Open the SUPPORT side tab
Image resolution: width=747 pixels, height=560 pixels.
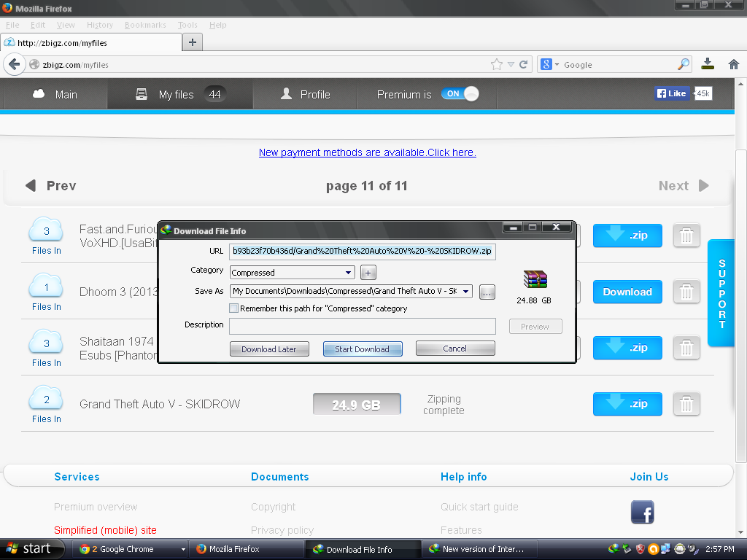pyautogui.click(x=721, y=293)
